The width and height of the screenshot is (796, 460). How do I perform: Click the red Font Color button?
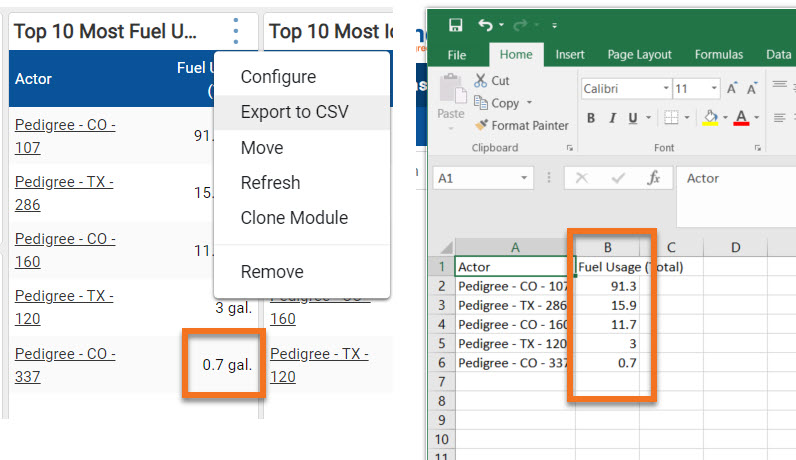(742, 118)
